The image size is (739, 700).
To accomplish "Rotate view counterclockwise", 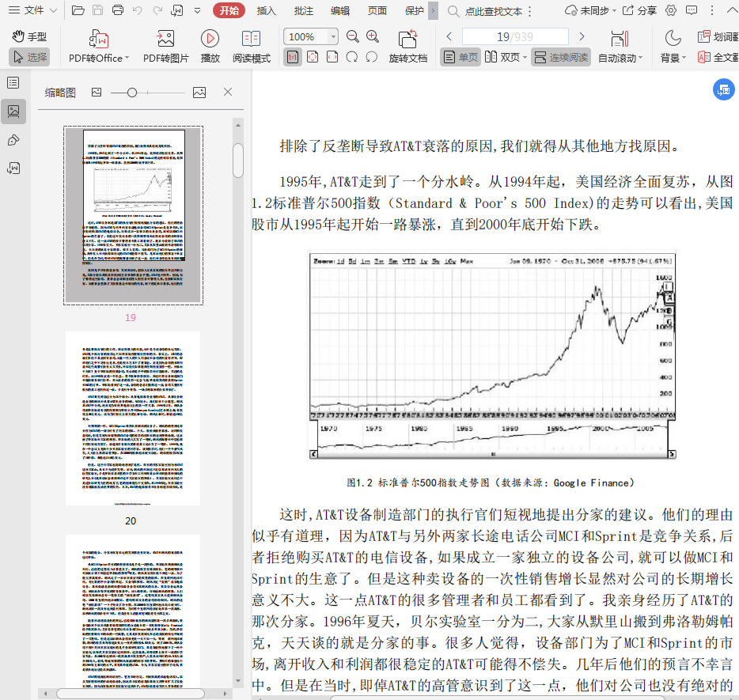I will (372, 57).
